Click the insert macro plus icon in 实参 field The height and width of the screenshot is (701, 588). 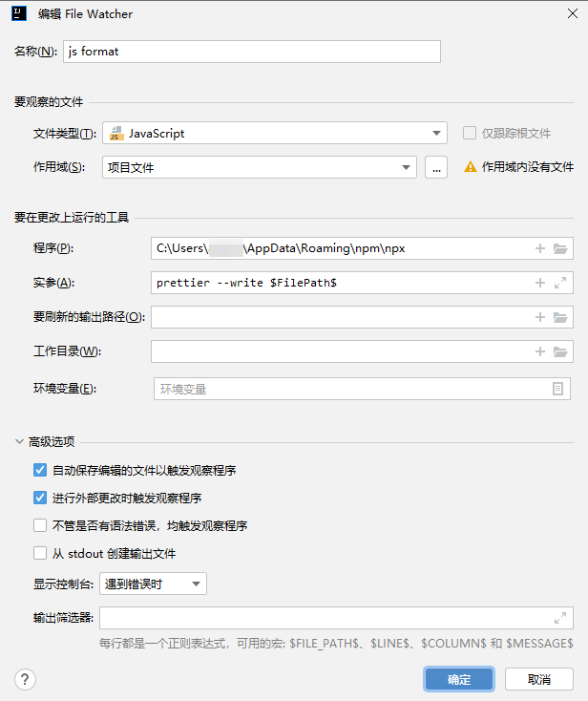(x=540, y=283)
